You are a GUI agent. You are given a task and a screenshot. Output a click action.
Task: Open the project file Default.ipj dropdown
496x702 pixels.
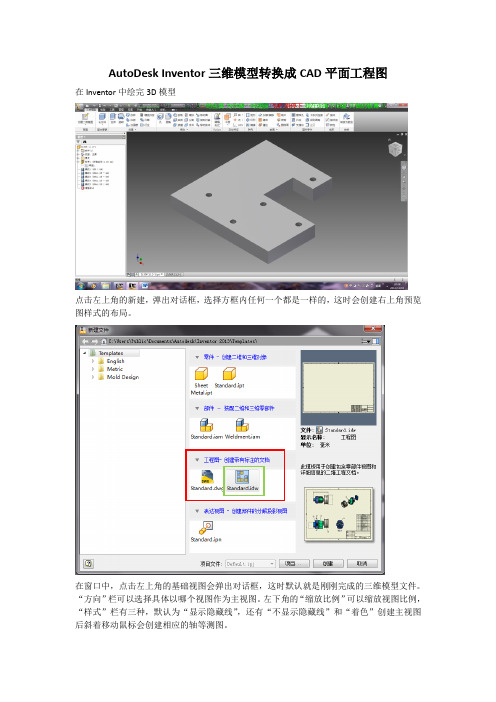pyautogui.click(x=250, y=564)
